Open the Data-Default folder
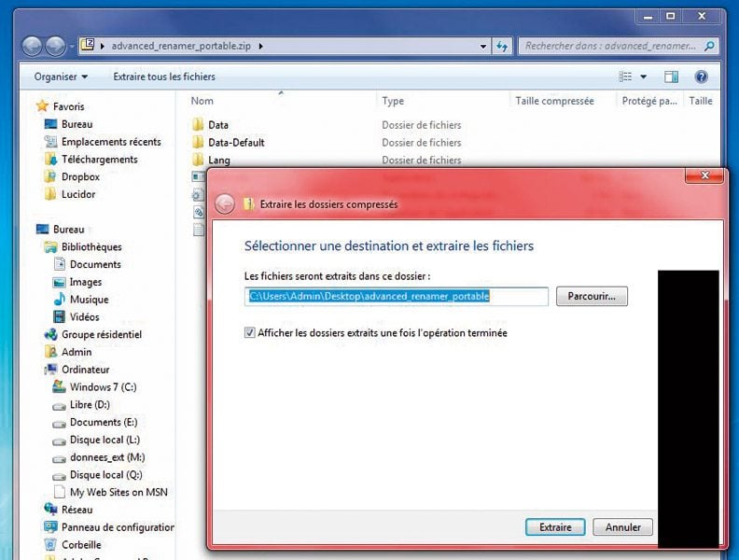 (x=236, y=143)
